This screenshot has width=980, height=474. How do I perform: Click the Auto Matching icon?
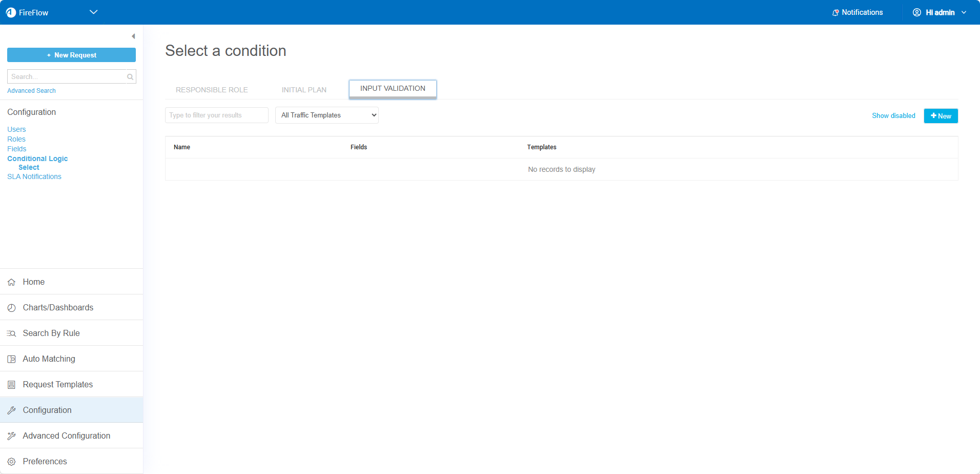[x=11, y=359]
